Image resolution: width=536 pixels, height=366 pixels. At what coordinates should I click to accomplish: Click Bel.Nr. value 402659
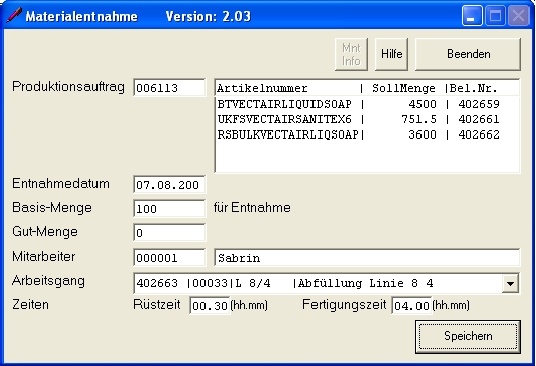pyautogui.click(x=479, y=104)
